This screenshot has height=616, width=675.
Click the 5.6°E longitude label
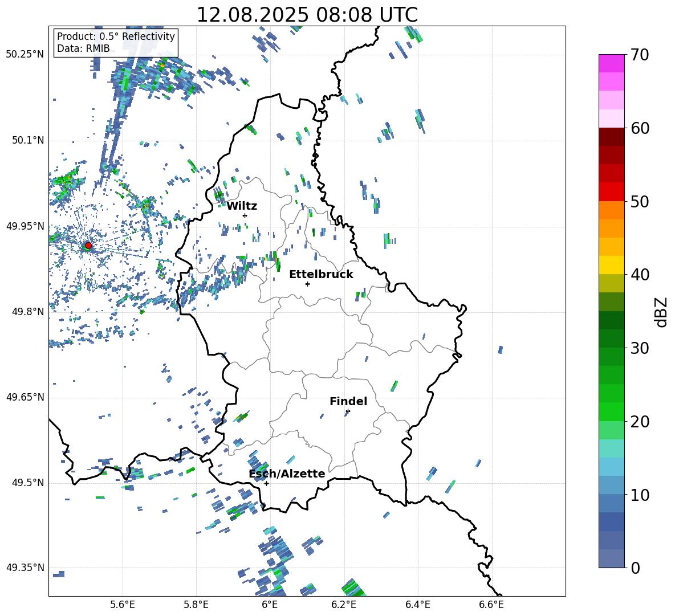pos(123,605)
